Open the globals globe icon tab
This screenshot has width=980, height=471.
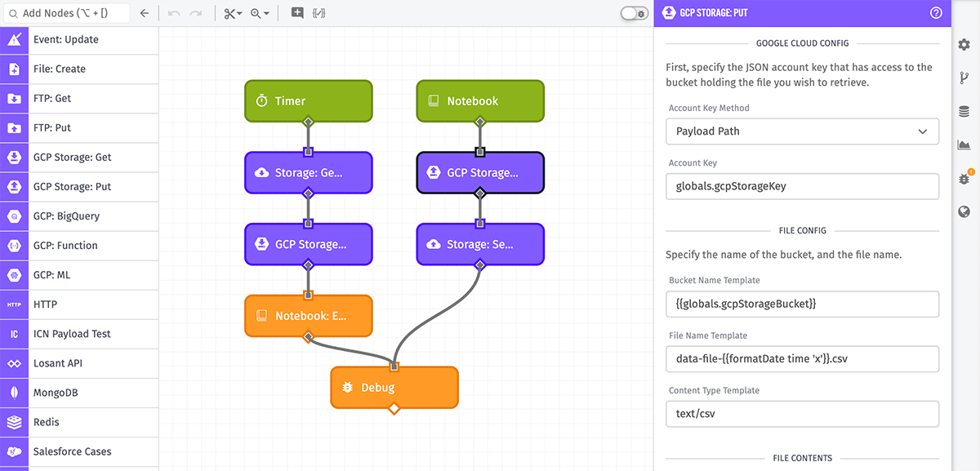(964, 212)
